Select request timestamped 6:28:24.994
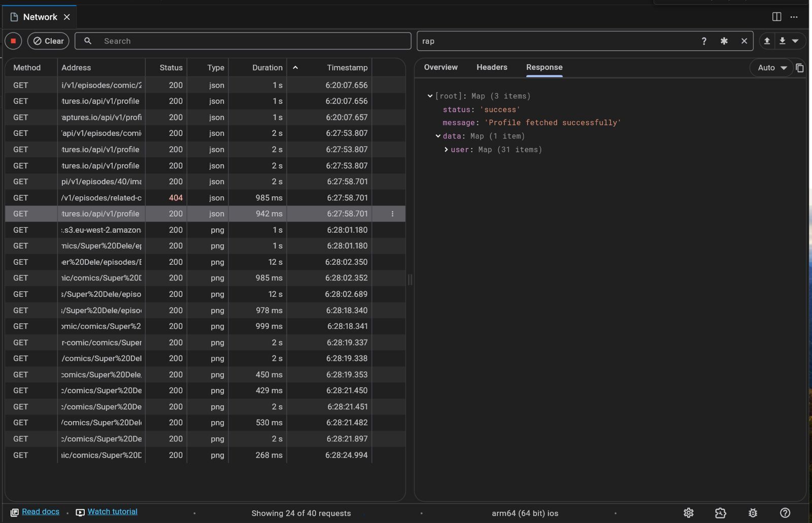 point(205,455)
